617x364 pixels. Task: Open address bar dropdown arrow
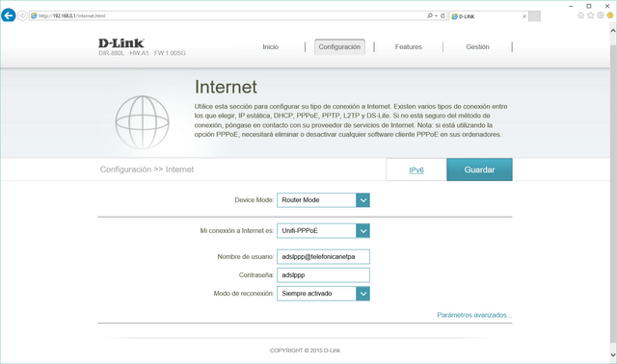(436, 16)
